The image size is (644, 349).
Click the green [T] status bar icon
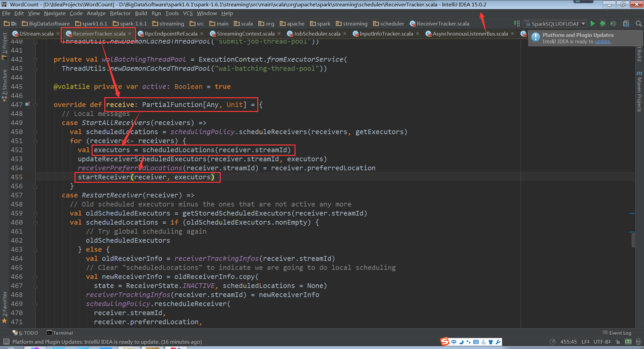coord(628,342)
